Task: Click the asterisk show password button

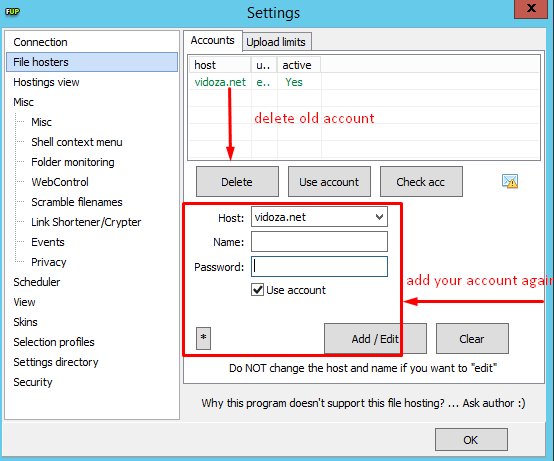Action: pos(204,338)
